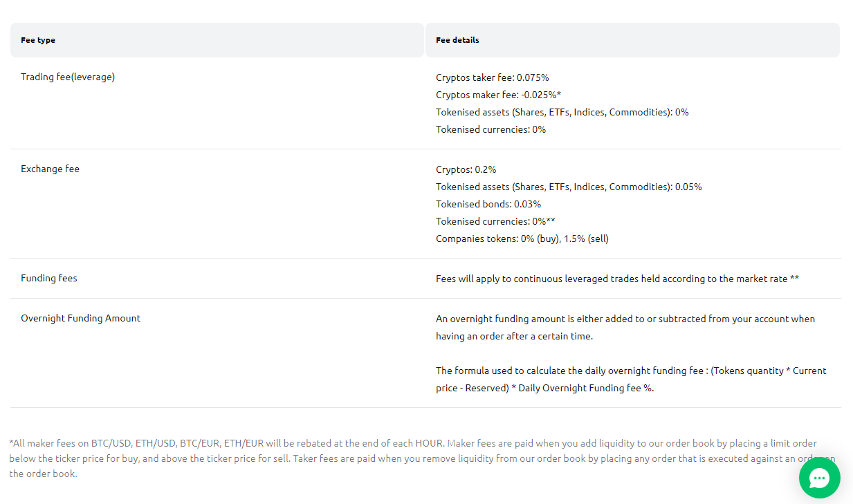The width and height of the screenshot is (853, 504).
Task: Click the daily overnight funding fee formula text
Action: (630, 379)
